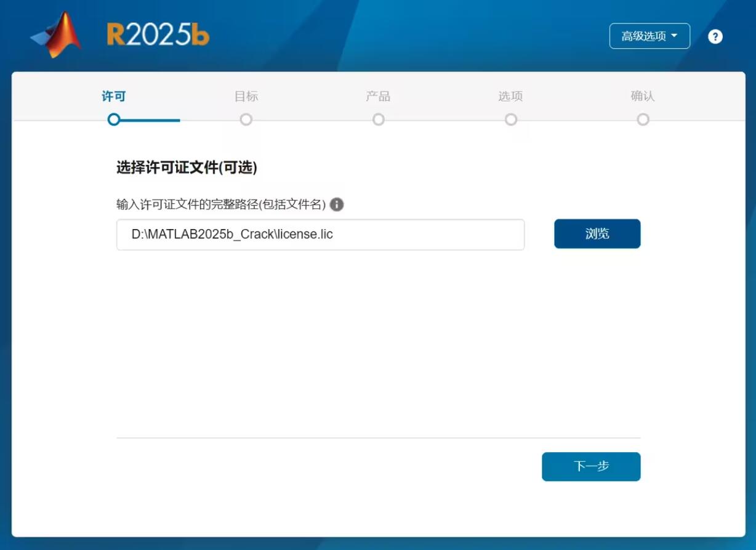Screen dimensions: 756x550
Task: Click the MATLAB logo icon
Action: tap(57, 35)
